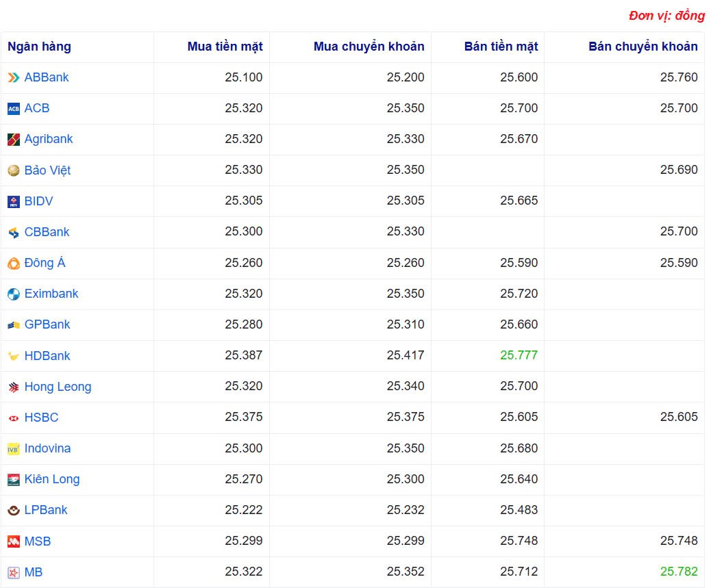
Task: Click the Đơn vị: đồng label
Action: pos(666,15)
